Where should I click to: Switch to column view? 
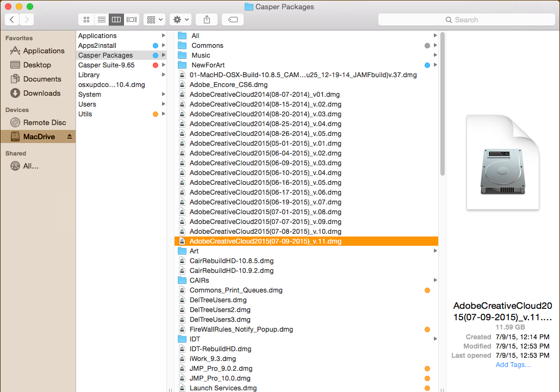point(116,20)
